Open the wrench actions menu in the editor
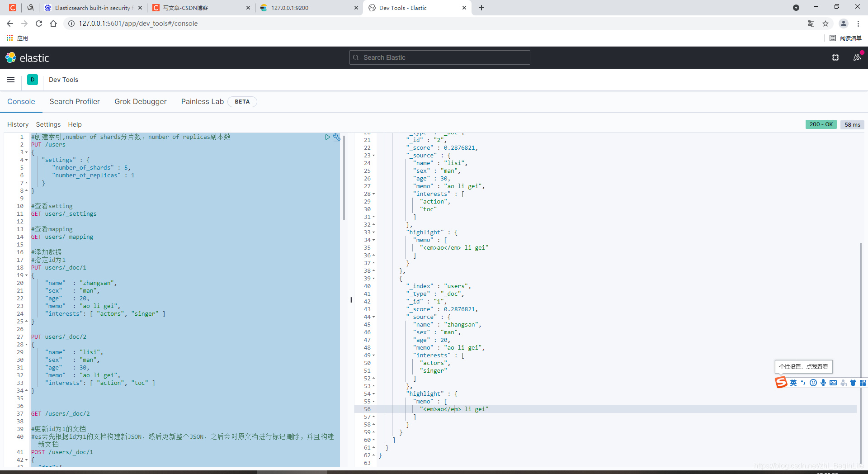Image resolution: width=868 pixels, height=474 pixels. tap(336, 137)
